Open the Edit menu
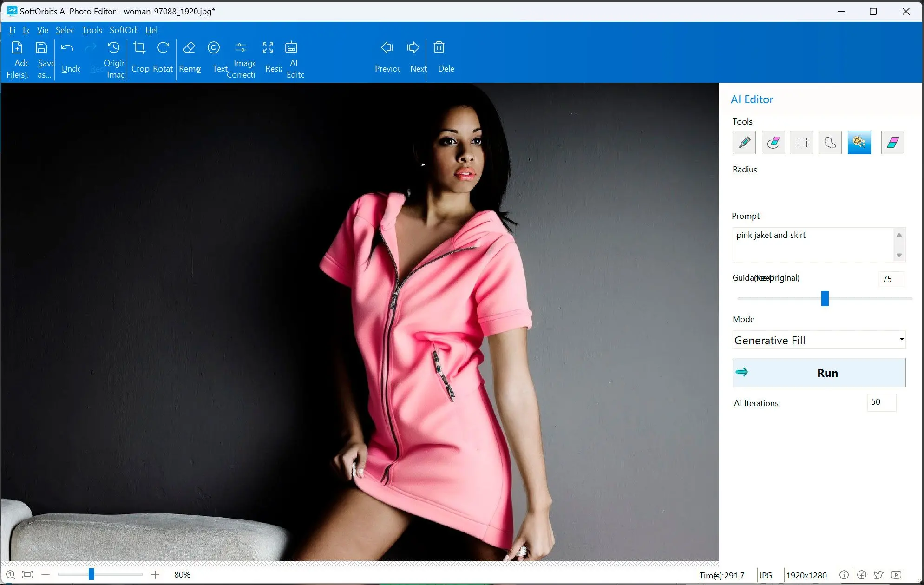 pyautogui.click(x=27, y=30)
